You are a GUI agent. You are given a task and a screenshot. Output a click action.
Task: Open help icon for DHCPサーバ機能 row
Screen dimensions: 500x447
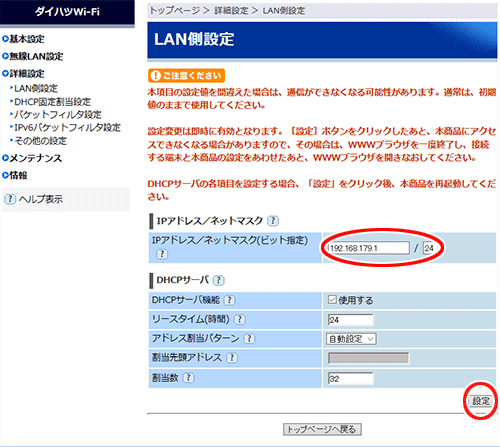229,300
